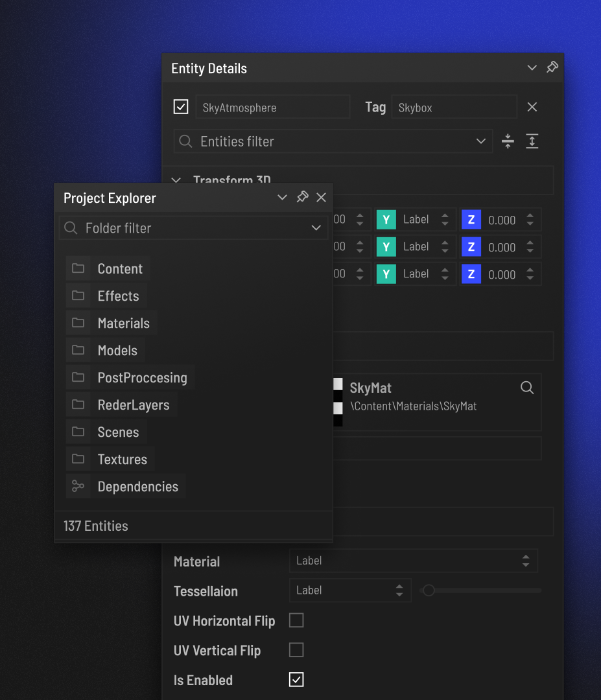This screenshot has width=601, height=700.
Task: Adjust the Tessellaion slider handle
Action: (429, 590)
